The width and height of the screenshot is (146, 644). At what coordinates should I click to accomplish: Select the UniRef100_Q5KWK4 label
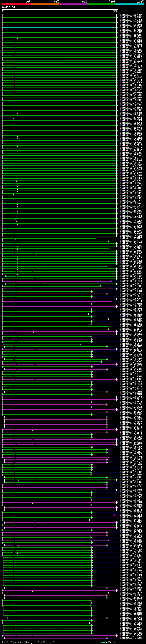131,603
